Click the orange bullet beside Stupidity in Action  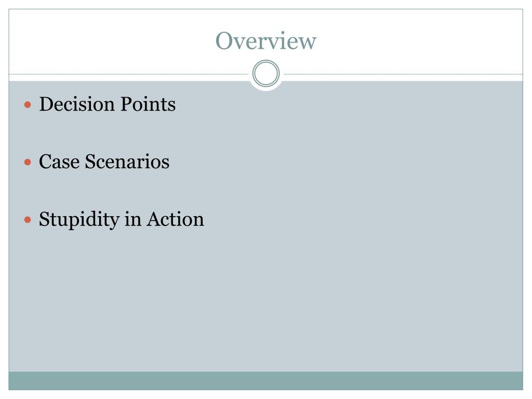pos(28,220)
